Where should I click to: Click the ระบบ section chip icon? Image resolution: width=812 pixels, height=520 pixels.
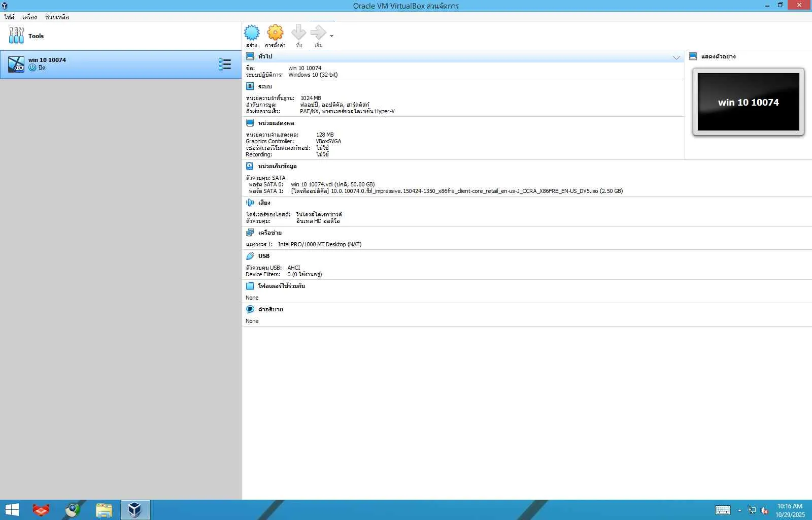[x=250, y=86]
